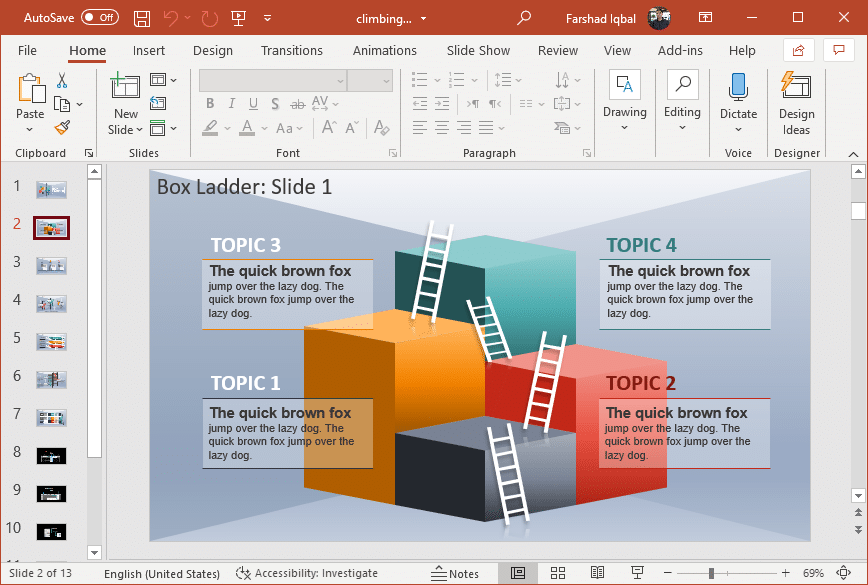
Task: Click the Cut scissors icon
Action: tap(62, 80)
